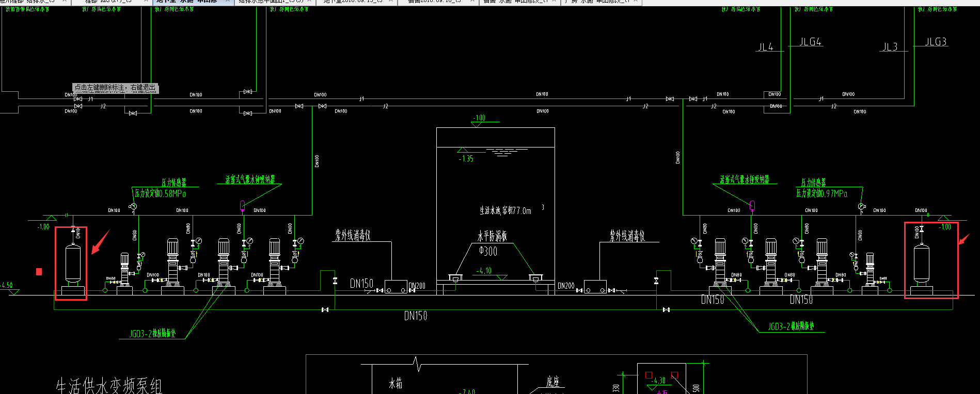This screenshot has width=980, height=394.
Task: Click the -1.00 elevation triangle at right
Action: click(943, 218)
